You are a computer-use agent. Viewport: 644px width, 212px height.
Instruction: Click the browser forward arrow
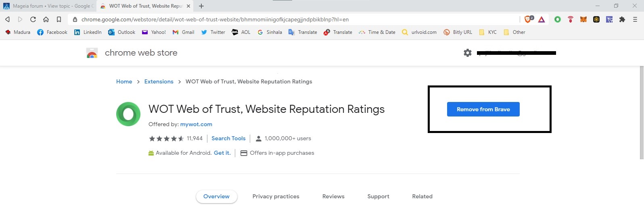pyautogui.click(x=20, y=19)
